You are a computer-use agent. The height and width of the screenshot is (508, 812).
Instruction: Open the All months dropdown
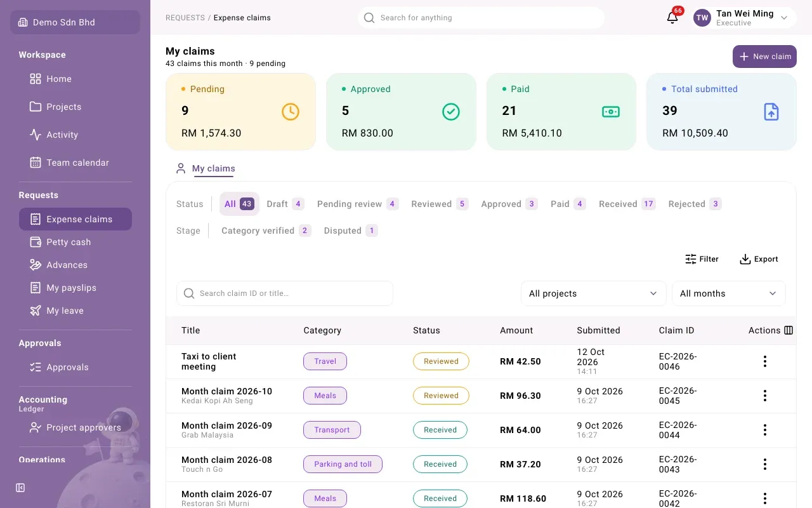click(728, 293)
